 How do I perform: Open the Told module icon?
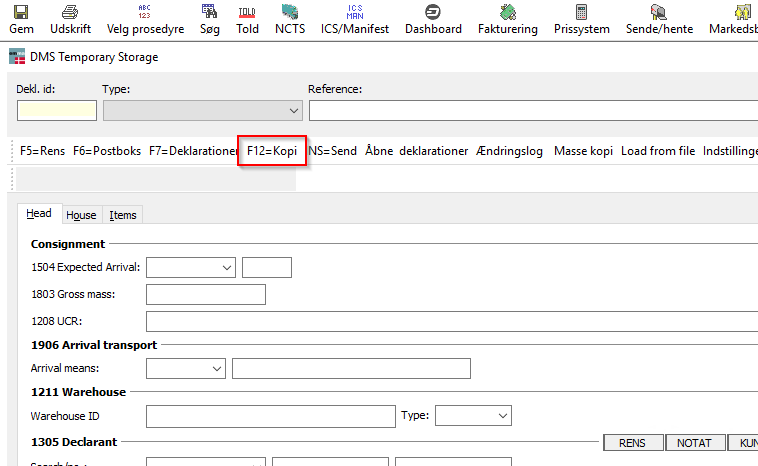coord(247,12)
